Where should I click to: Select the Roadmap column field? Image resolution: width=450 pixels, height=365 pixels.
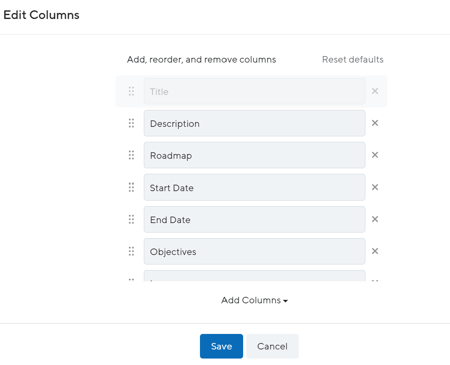[254, 155]
